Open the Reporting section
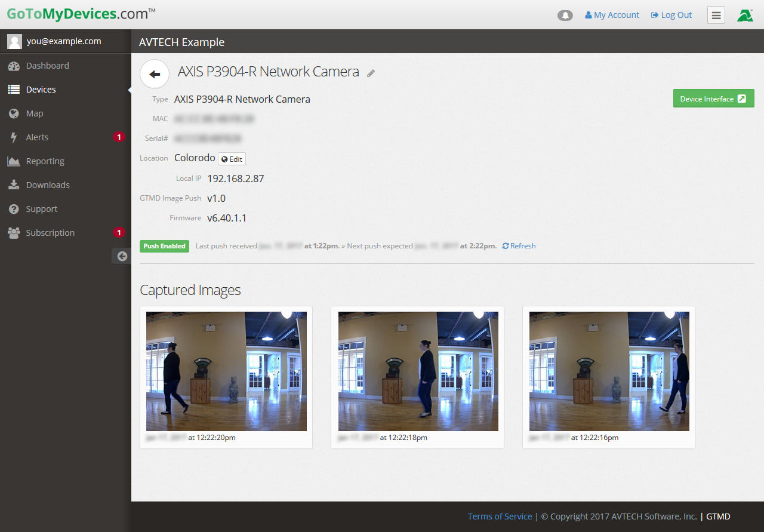Image resolution: width=764 pixels, height=532 pixels. point(45,161)
